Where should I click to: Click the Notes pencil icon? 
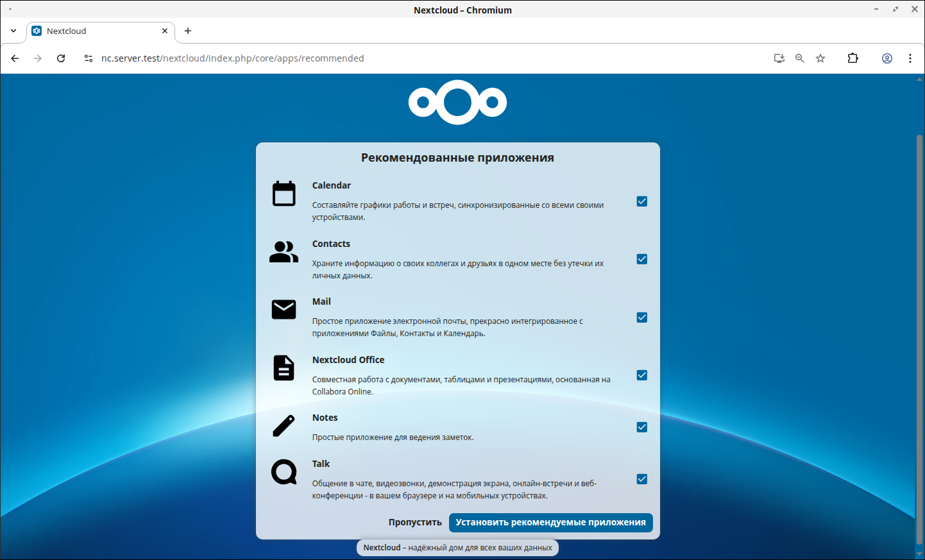tap(284, 426)
